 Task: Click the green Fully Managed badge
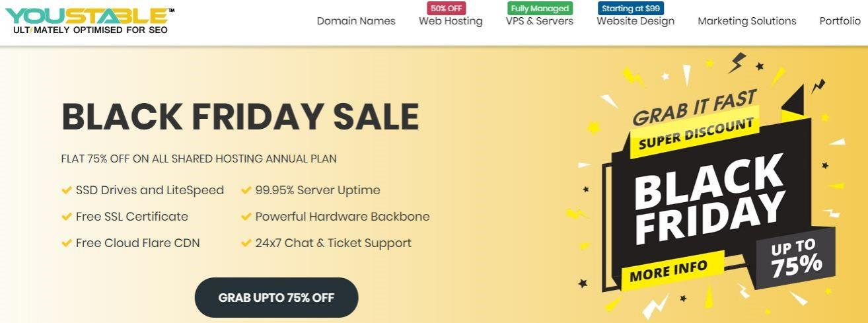540,9
